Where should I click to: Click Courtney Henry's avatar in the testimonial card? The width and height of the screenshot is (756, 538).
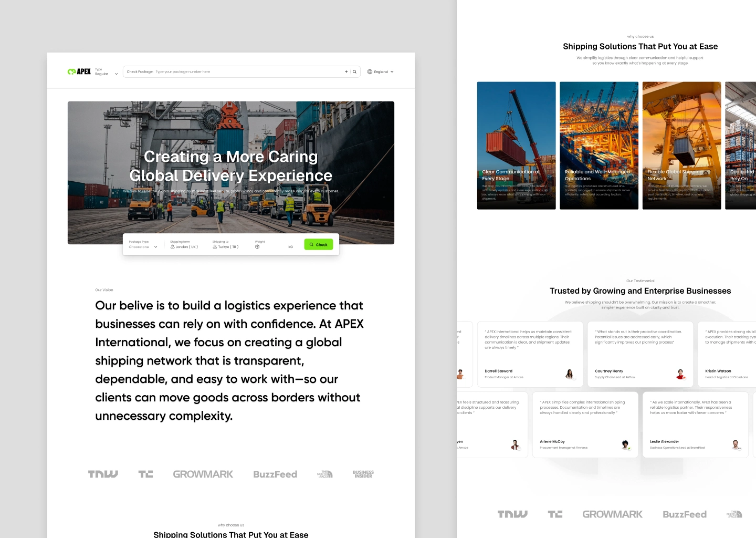pos(680,374)
